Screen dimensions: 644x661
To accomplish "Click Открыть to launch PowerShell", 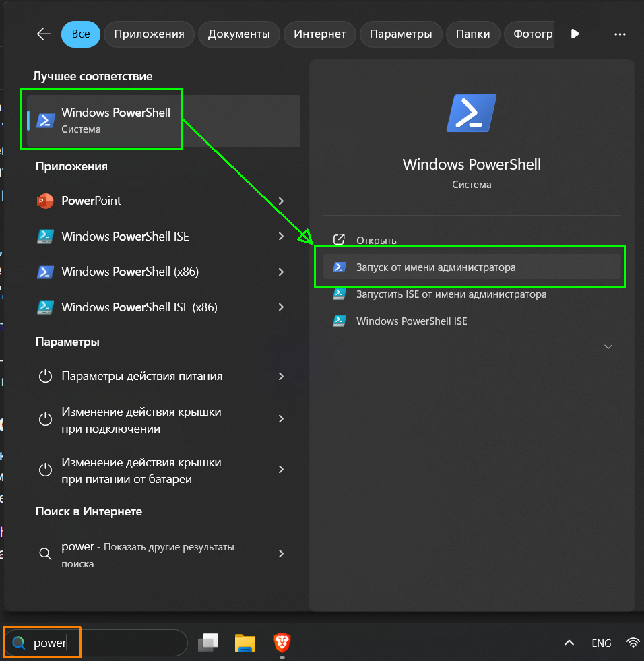I will pos(376,240).
